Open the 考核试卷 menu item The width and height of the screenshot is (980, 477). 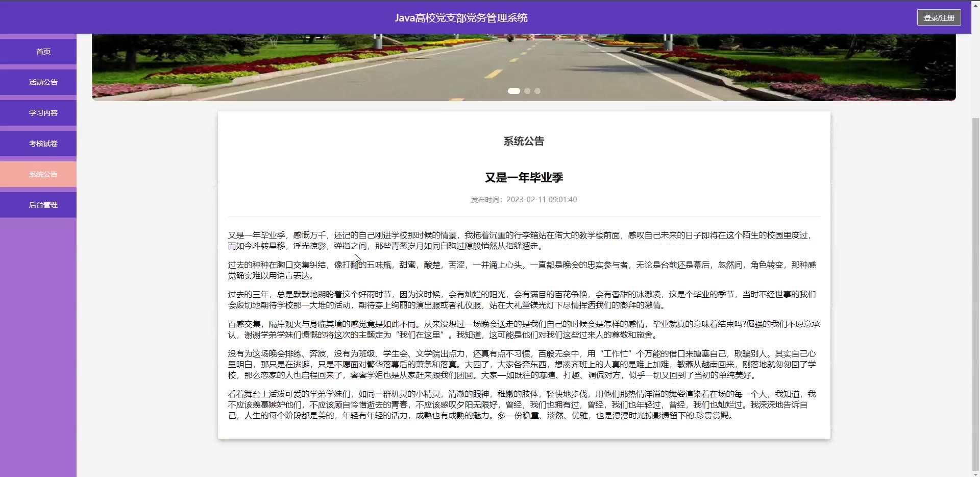click(x=38, y=144)
